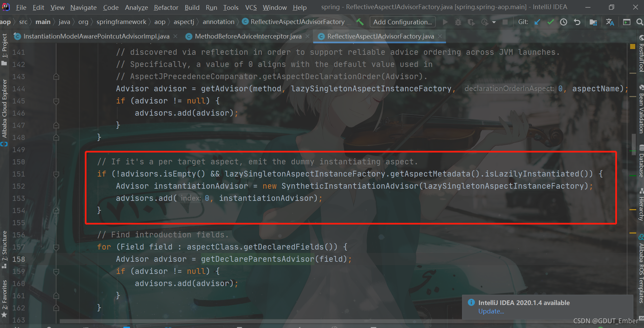The width and height of the screenshot is (644, 328).
Task: Click the 'aspectj' breadcrumb
Action: click(x=184, y=22)
